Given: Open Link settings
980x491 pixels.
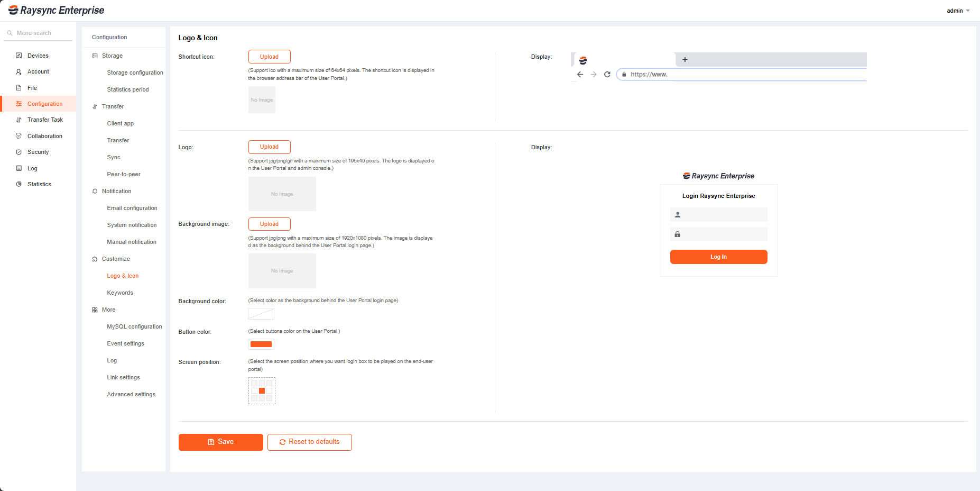Looking at the screenshot, I should tap(123, 377).
